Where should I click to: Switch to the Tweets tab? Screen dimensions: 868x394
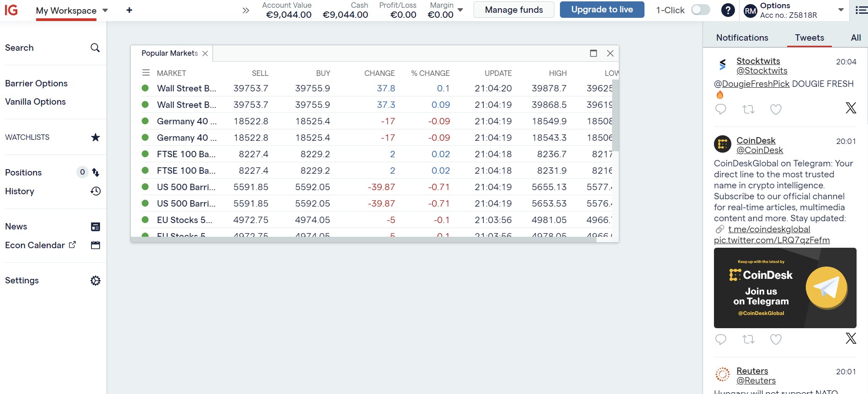click(809, 37)
